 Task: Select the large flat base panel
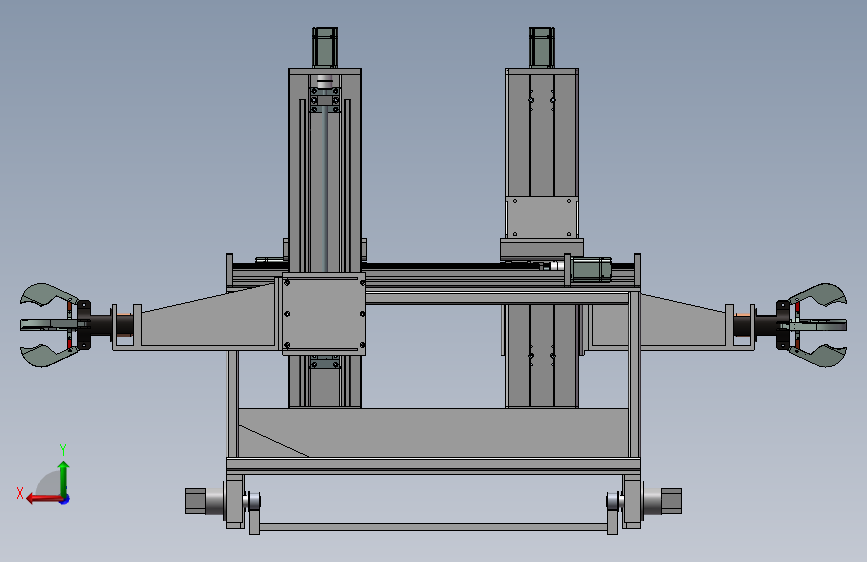coord(434,433)
